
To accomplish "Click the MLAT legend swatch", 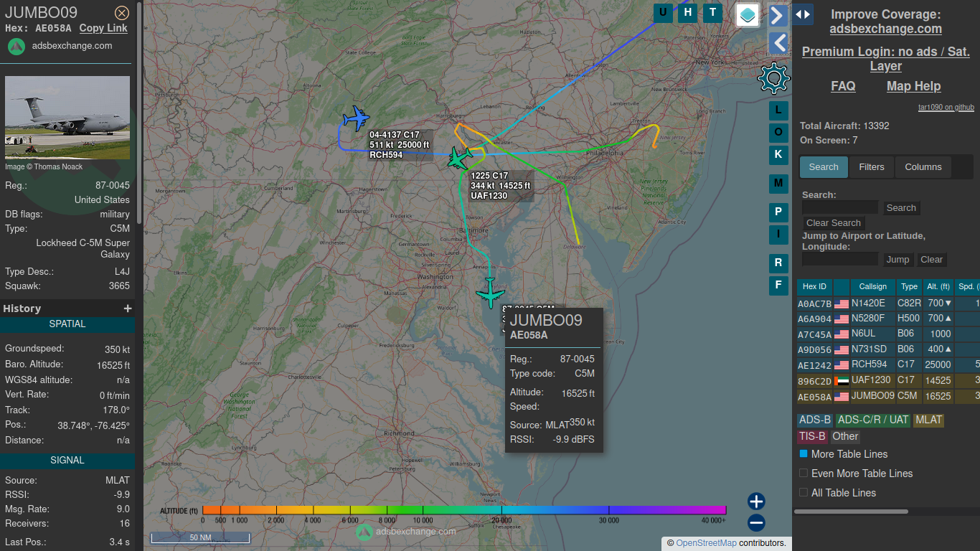I will click(x=928, y=420).
